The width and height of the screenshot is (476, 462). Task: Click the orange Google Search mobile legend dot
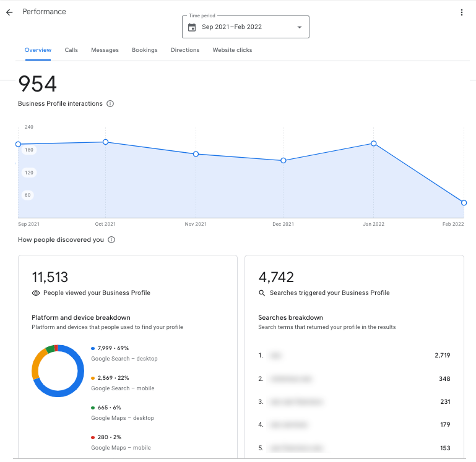point(93,378)
